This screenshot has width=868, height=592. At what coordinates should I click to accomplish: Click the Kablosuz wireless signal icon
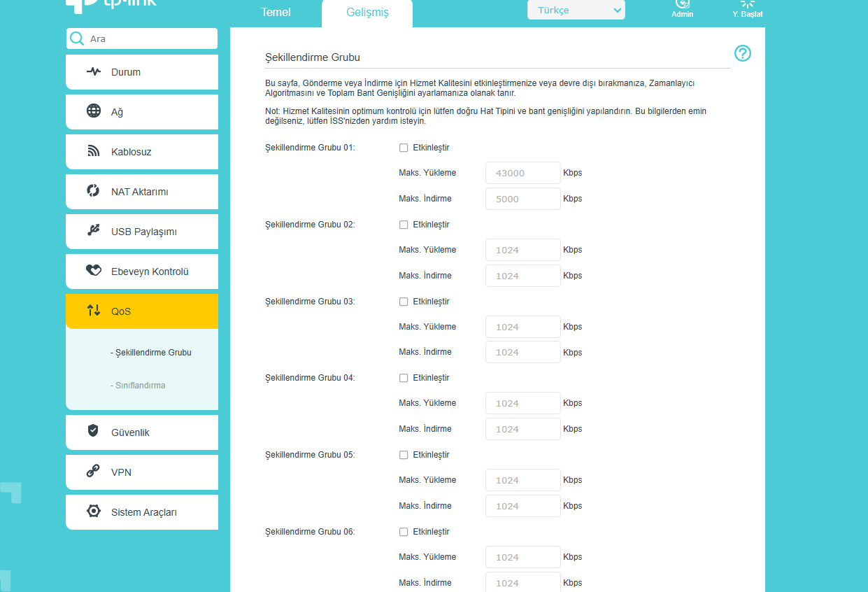tap(94, 151)
